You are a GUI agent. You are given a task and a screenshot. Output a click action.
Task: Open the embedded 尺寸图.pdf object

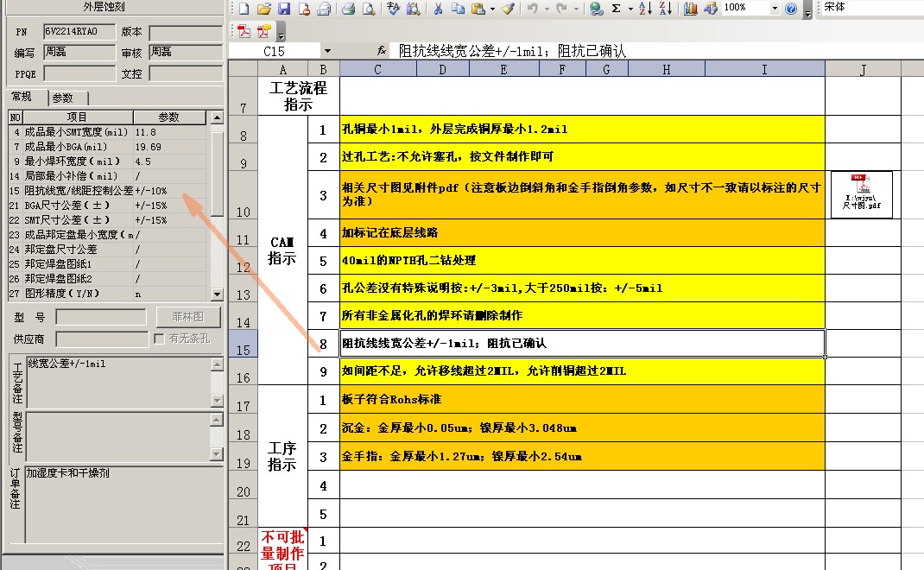pos(862,193)
